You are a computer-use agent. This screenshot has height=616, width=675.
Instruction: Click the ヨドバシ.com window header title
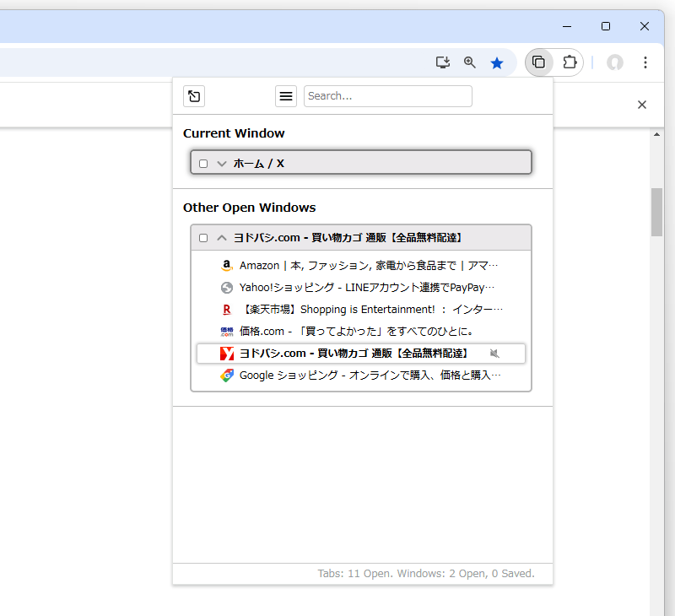click(349, 238)
